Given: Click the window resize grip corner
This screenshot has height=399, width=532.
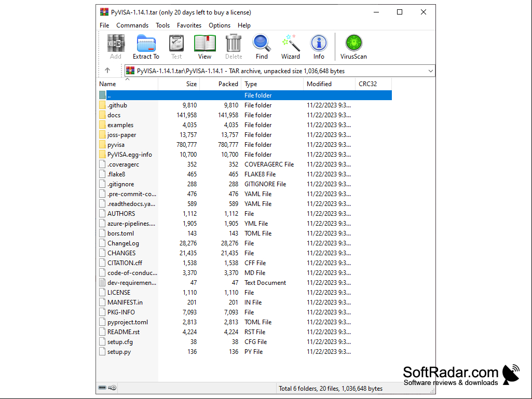Looking at the screenshot, I should (x=432, y=391).
